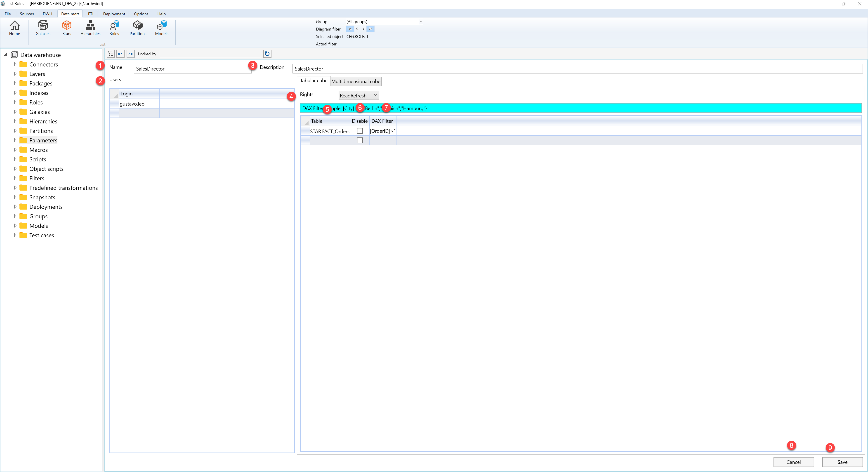Open the Sources ribbon tab

(27, 14)
